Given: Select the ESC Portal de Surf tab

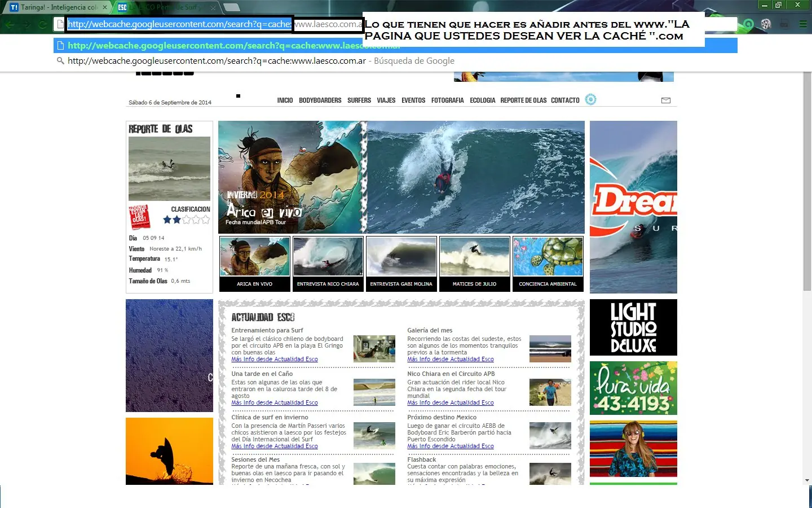Looking at the screenshot, I should point(167,7).
